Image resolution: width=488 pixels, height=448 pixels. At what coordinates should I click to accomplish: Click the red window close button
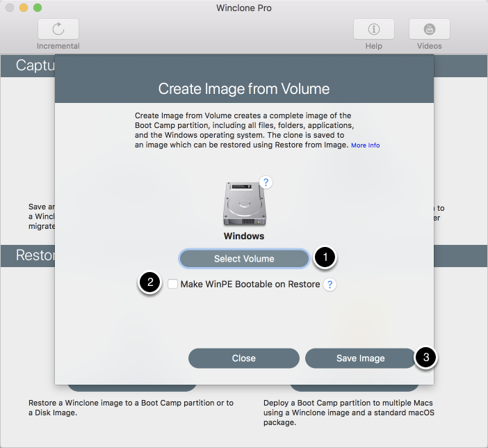coord(10,8)
